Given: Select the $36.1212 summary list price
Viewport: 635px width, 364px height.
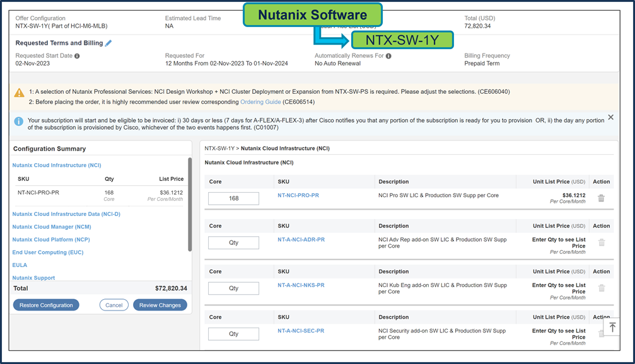Looking at the screenshot, I should point(171,193).
